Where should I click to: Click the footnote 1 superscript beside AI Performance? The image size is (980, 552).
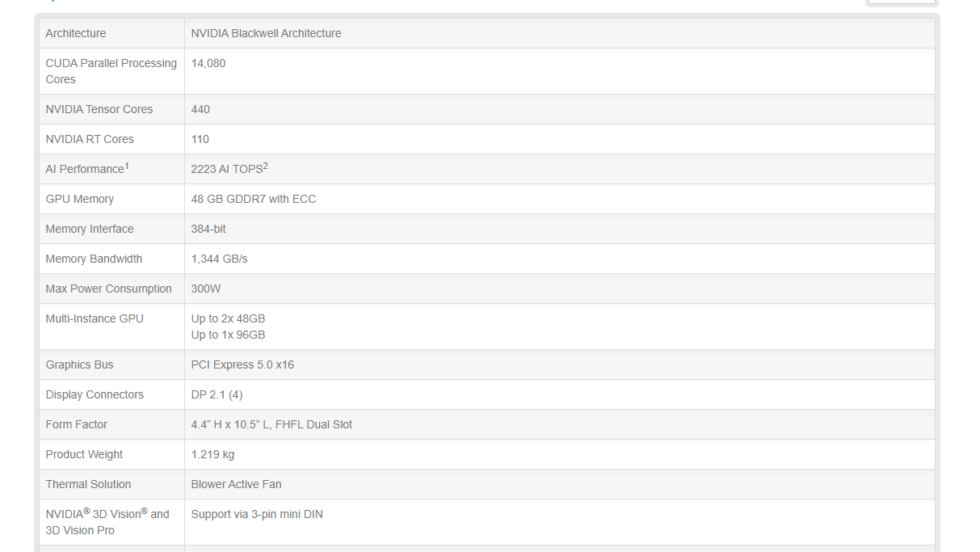[127, 166]
